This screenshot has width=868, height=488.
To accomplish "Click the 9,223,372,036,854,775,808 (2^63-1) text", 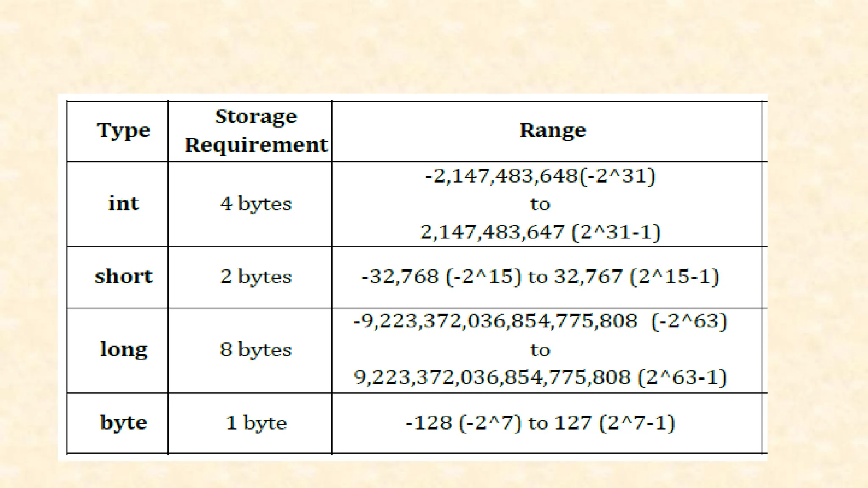I will (540, 377).
